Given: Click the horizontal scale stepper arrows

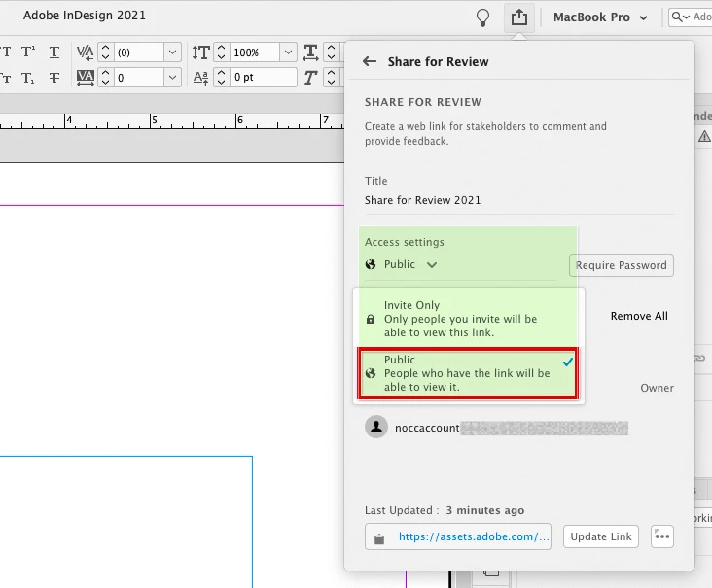Looking at the screenshot, I should click(x=331, y=52).
